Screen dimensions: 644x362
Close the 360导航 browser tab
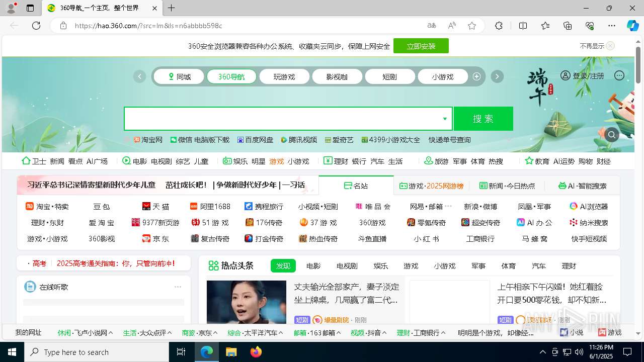click(155, 8)
